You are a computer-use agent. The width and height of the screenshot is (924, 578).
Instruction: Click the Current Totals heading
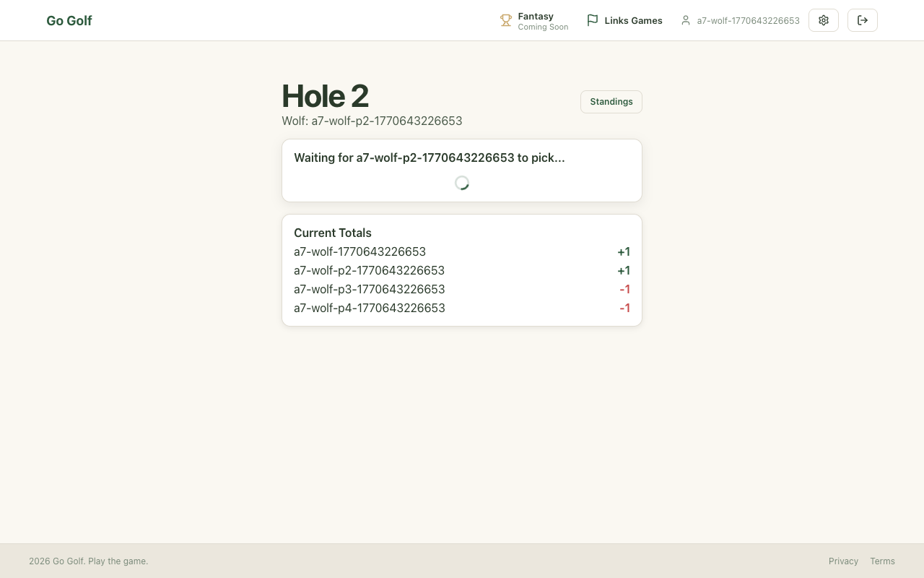coord(333,233)
